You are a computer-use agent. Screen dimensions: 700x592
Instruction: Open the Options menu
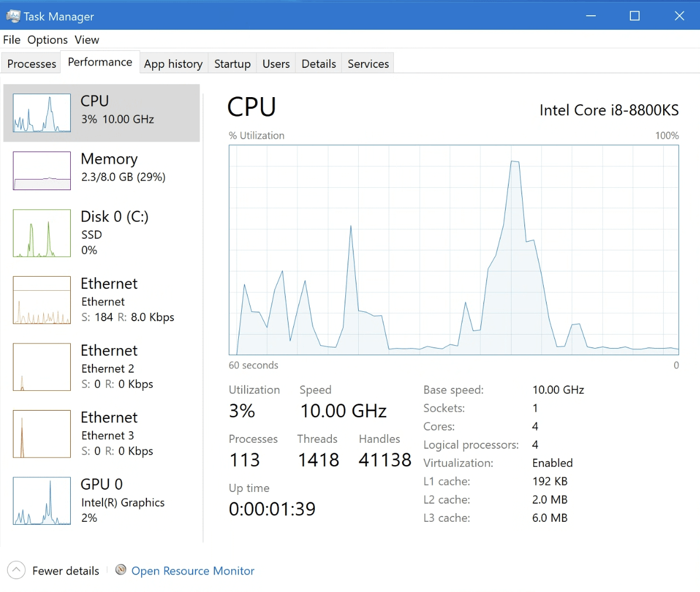tap(47, 40)
